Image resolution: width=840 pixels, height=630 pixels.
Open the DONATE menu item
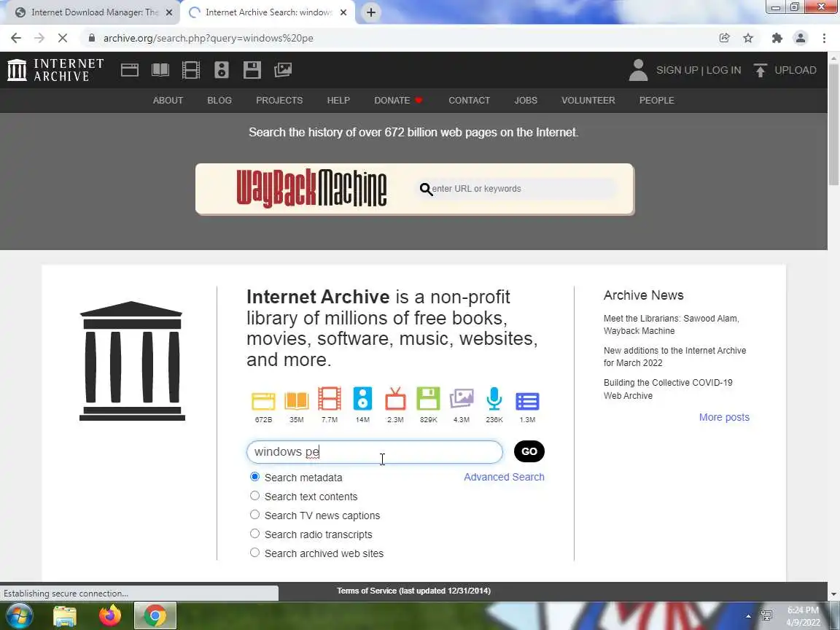(398, 100)
